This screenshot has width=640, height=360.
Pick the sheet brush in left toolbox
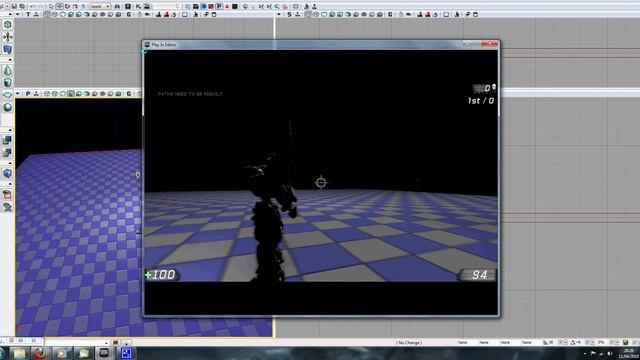7,95
